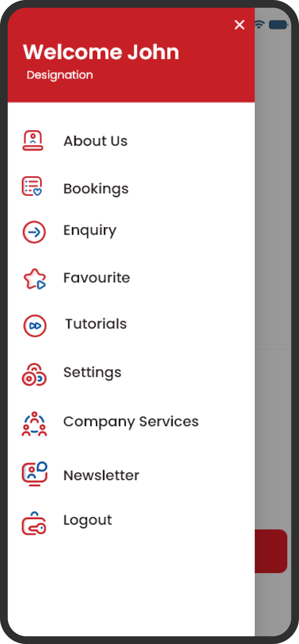Open the Settings text label
The width and height of the screenshot is (299, 644).
(93, 373)
